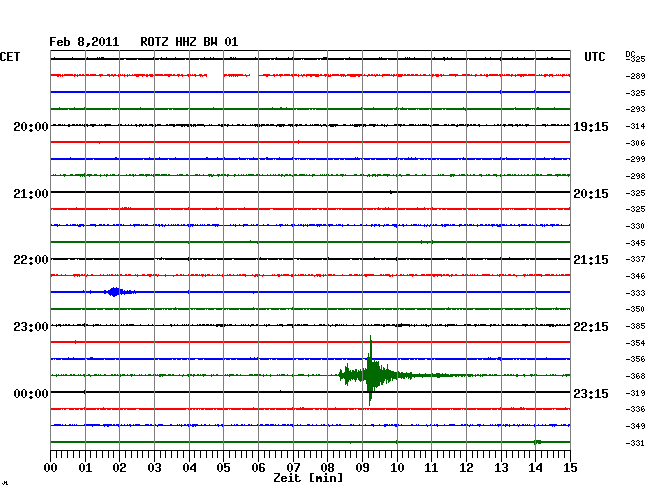Click the '01' minute tick label
Image resolution: width=650 pixels, height=494 pixels.
coord(85,468)
